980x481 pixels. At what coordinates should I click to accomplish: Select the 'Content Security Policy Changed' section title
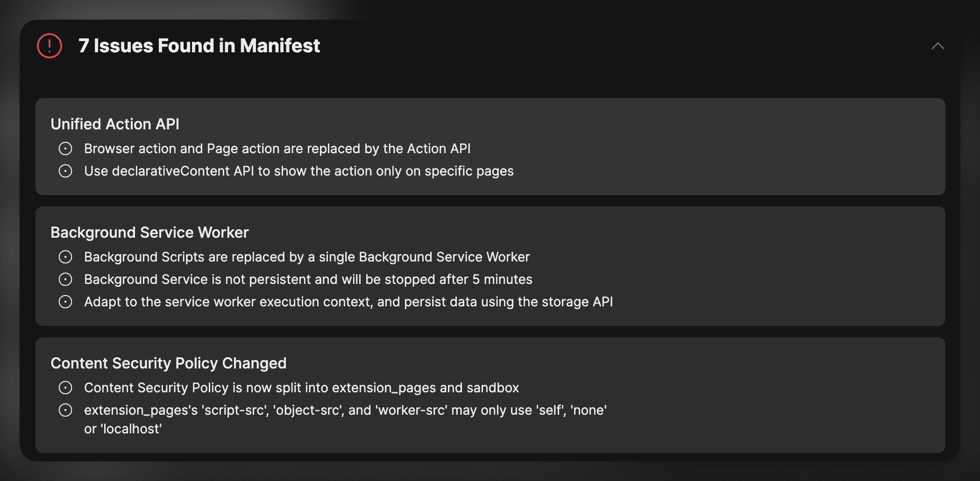[x=168, y=363]
